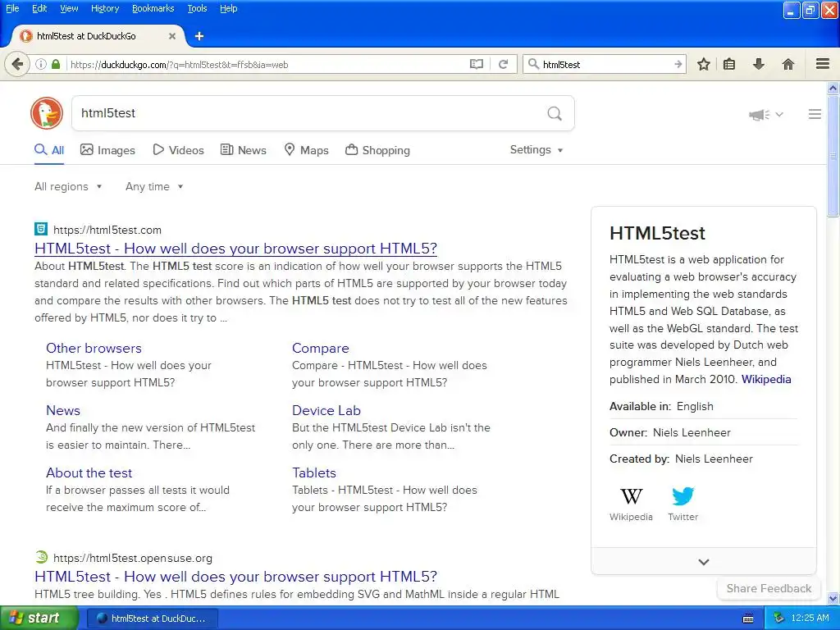Click the 12:25 AM taskbar clock
The height and width of the screenshot is (630, 840).
click(810, 619)
